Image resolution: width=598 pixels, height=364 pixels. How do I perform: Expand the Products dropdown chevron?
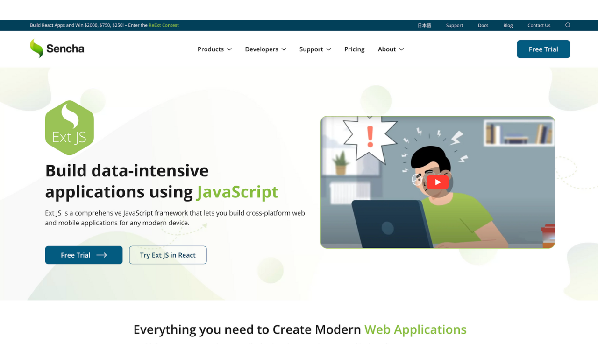click(229, 49)
